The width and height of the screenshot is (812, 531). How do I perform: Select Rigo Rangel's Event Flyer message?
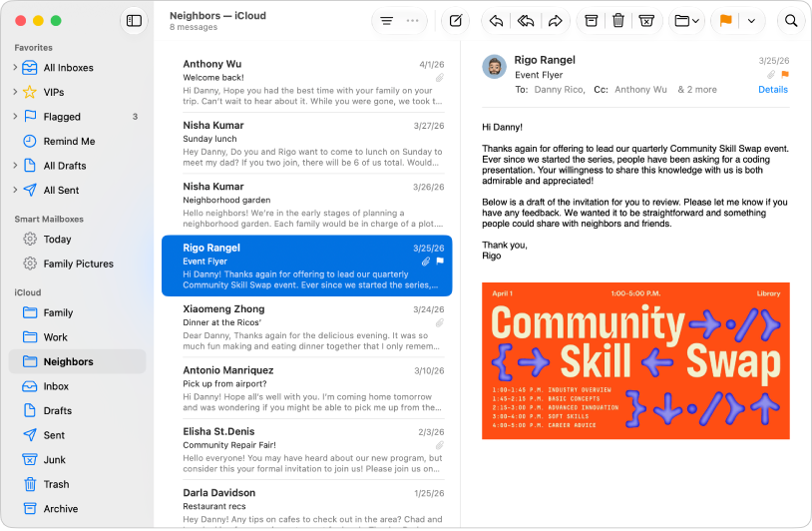[307, 265]
